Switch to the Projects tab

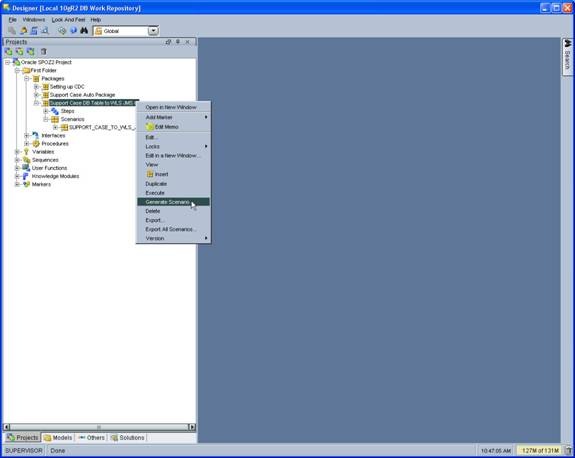22,437
